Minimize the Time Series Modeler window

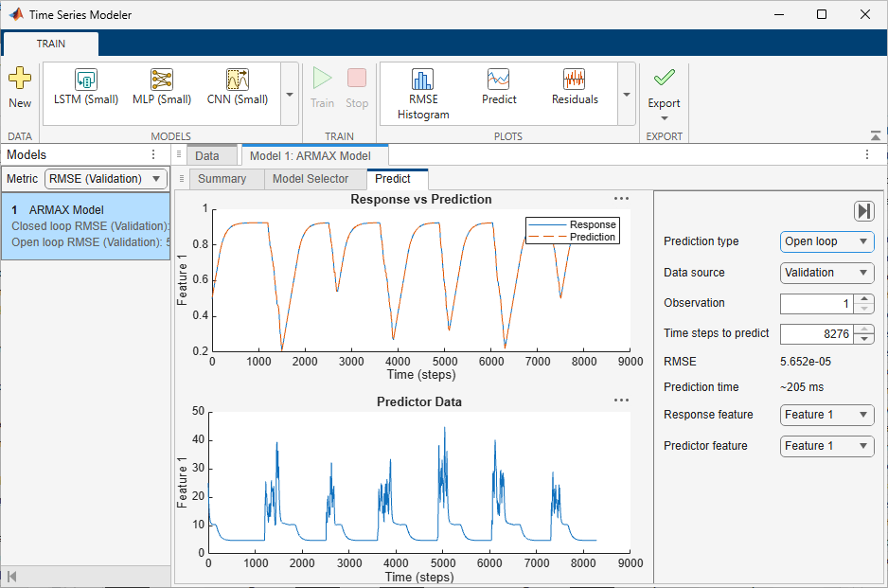(x=779, y=15)
